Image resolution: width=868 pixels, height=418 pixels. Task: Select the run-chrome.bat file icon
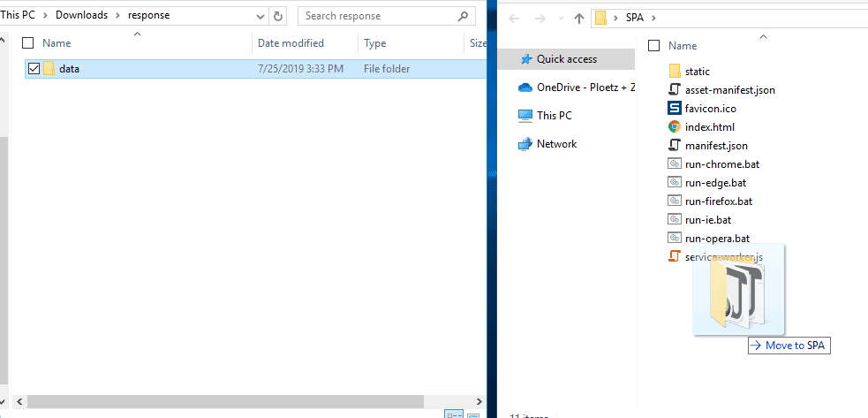(x=675, y=164)
